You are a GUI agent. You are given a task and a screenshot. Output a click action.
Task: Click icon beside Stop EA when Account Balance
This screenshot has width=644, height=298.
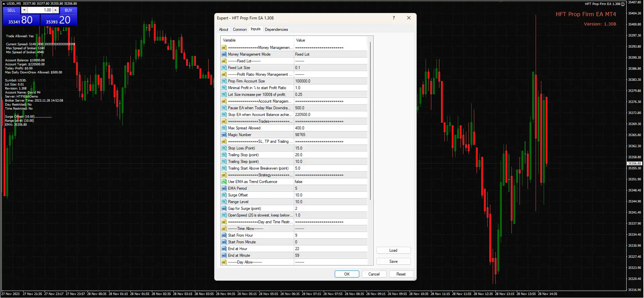(224, 115)
